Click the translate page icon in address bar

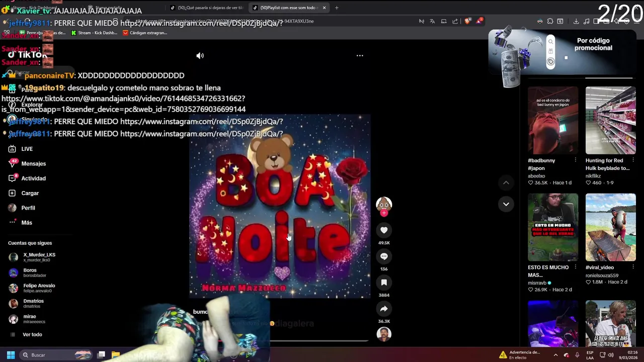pyautogui.click(x=432, y=21)
